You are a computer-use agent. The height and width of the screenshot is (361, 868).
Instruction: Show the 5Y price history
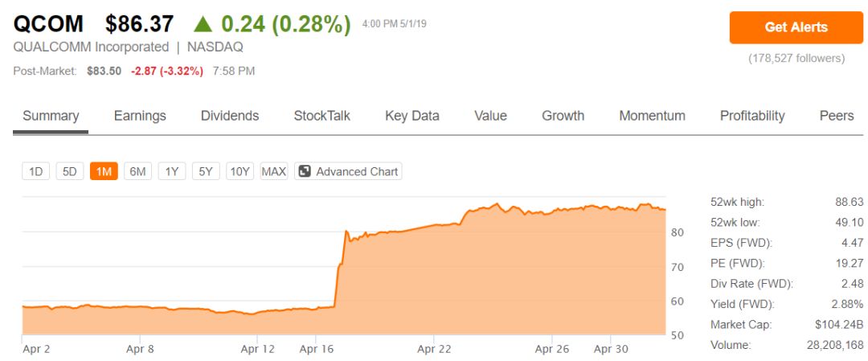coord(206,171)
